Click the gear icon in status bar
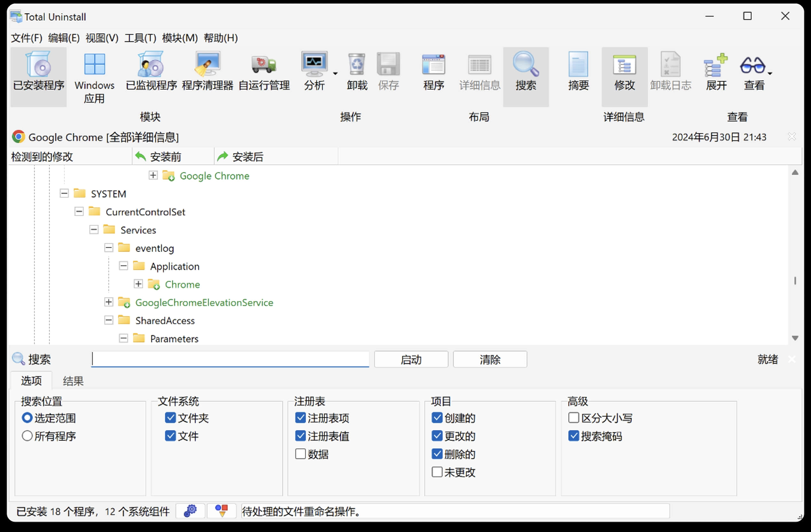The height and width of the screenshot is (532, 811). pos(190,511)
